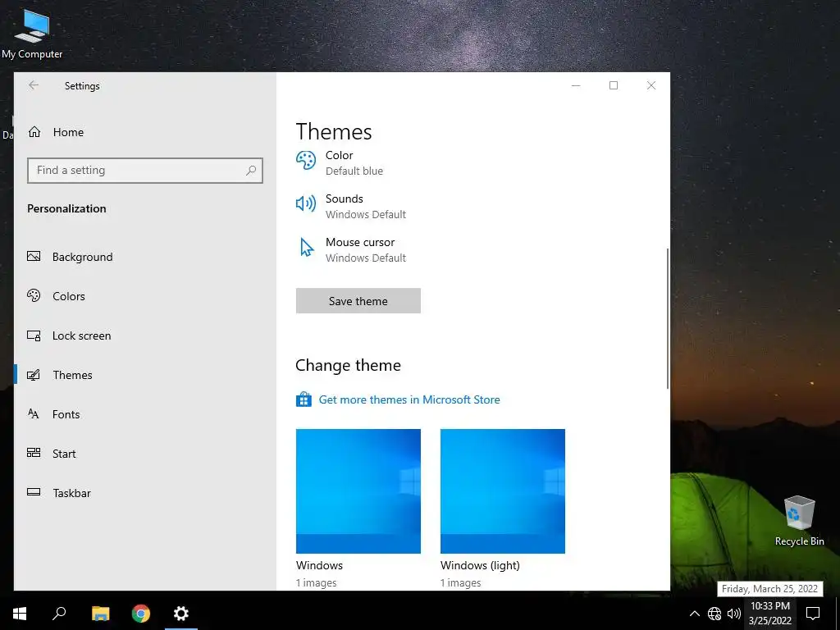Open volume speaker icon in tray
This screenshot has width=840, height=630.
734,614
